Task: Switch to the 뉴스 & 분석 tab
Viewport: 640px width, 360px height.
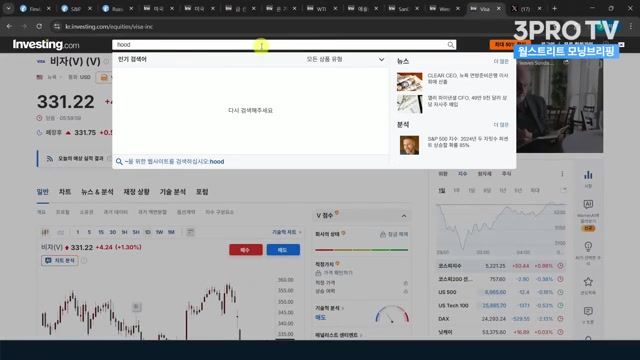Action: pos(97,192)
